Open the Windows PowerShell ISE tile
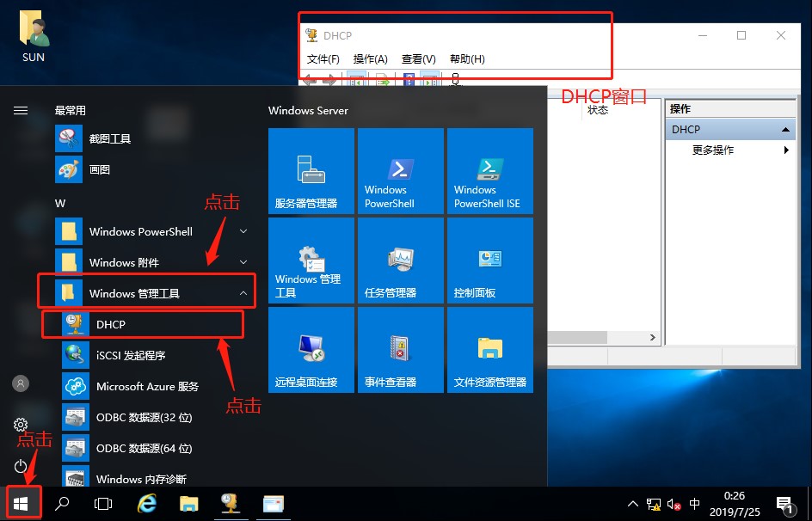Image resolution: width=812 pixels, height=521 pixels. pos(490,171)
